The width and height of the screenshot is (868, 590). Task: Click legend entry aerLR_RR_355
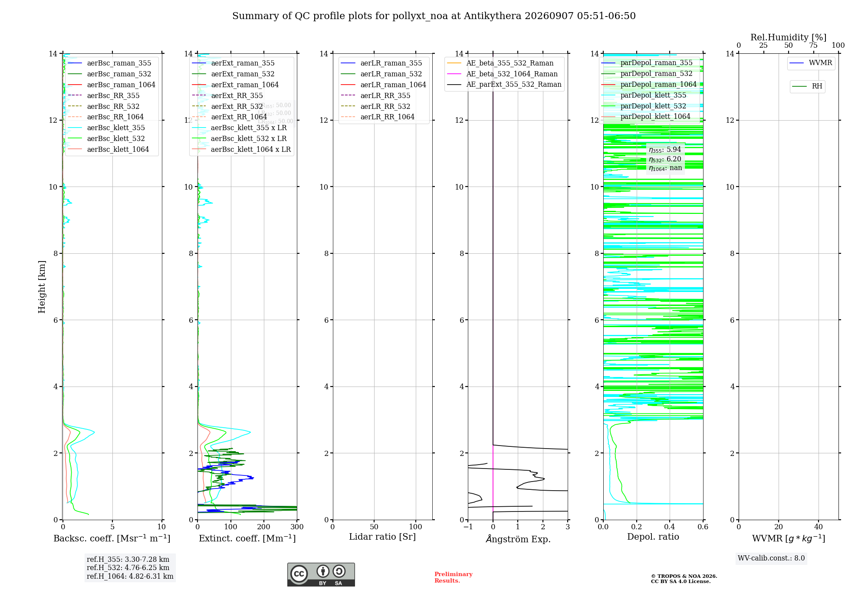pyautogui.click(x=376, y=95)
